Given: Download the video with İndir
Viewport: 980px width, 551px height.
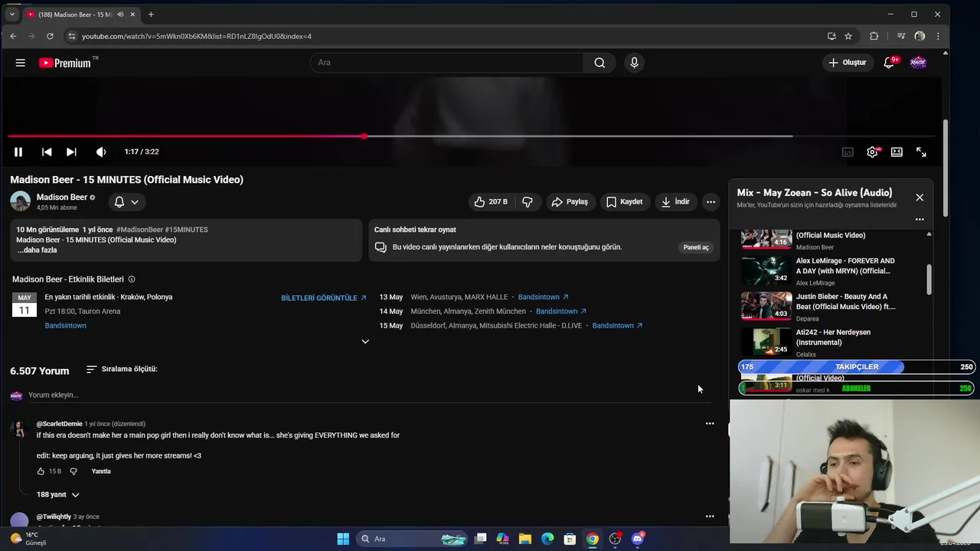Looking at the screenshot, I should [675, 202].
